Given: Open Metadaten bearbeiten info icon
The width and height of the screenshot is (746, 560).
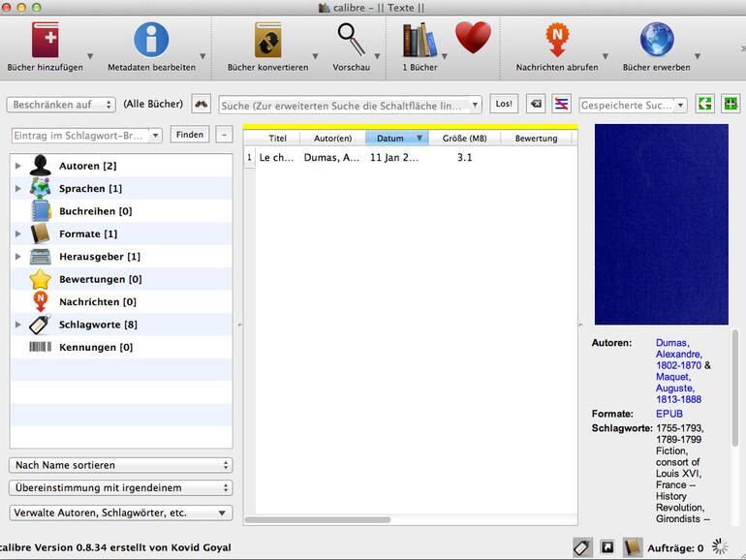Looking at the screenshot, I should pyautogui.click(x=151, y=41).
